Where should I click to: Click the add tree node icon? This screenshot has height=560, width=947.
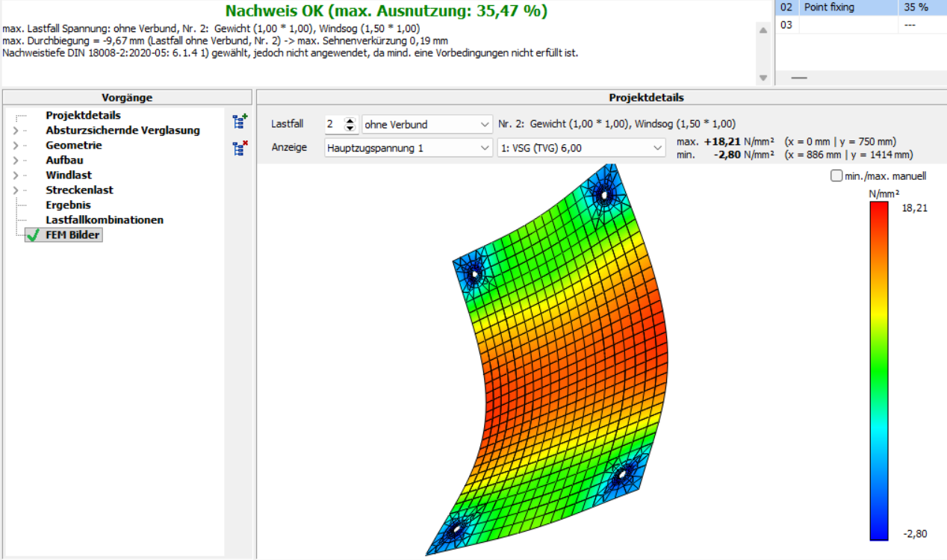point(239,121)
